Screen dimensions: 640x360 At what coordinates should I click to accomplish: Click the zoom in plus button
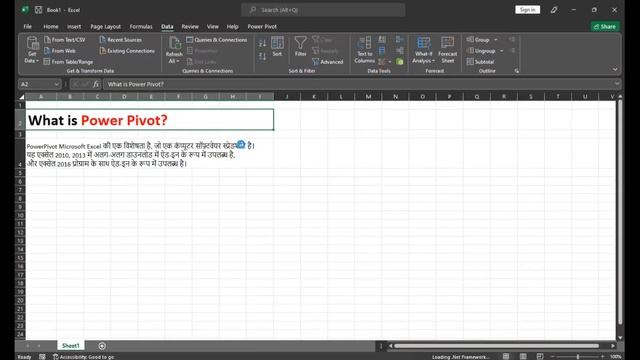click(603, 356)
